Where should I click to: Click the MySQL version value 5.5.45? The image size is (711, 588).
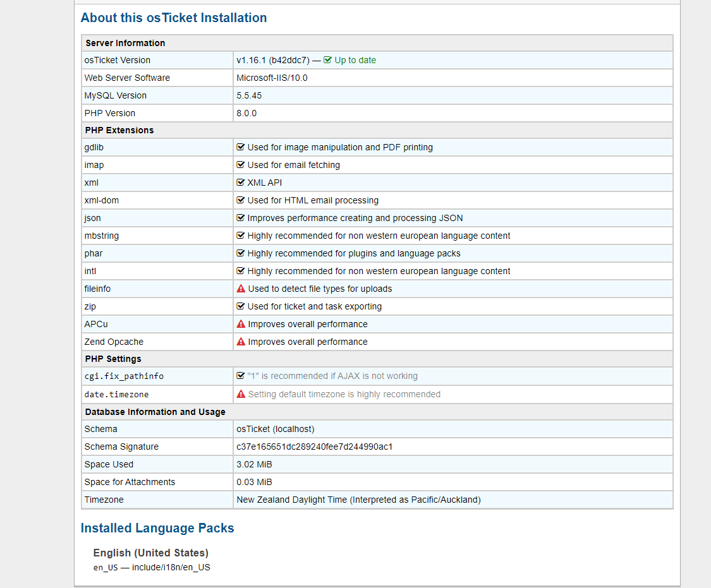(249, 95)
